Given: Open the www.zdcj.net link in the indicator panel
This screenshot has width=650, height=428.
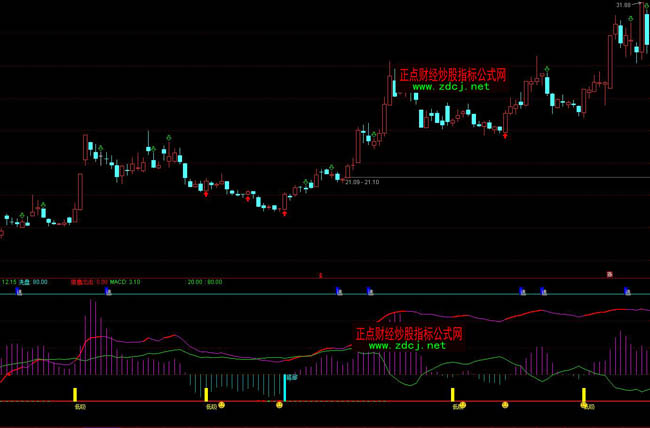Looking at the screenshot, I should [407, 346].
